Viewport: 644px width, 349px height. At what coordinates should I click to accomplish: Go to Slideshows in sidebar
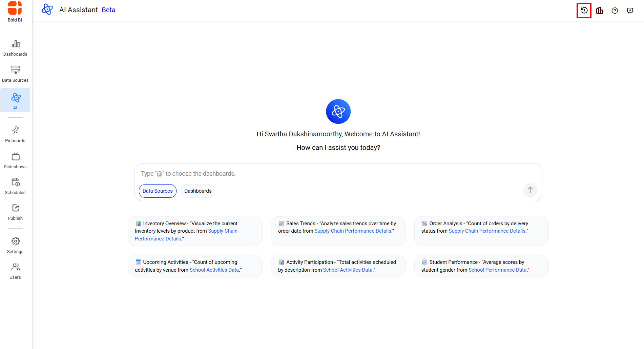15,160
